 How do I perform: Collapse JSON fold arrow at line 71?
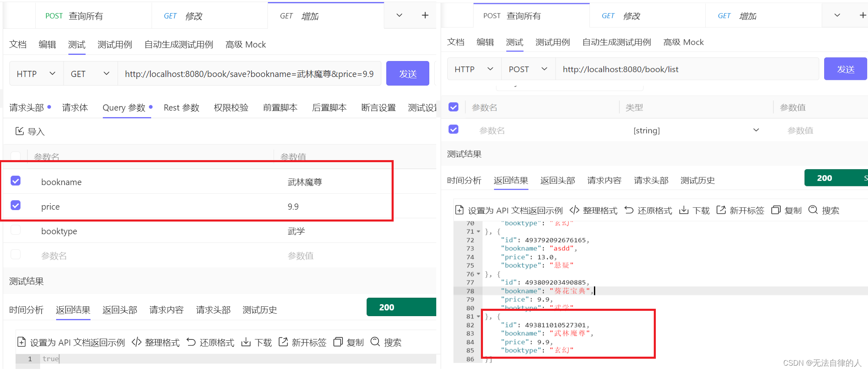pos(478,232)
